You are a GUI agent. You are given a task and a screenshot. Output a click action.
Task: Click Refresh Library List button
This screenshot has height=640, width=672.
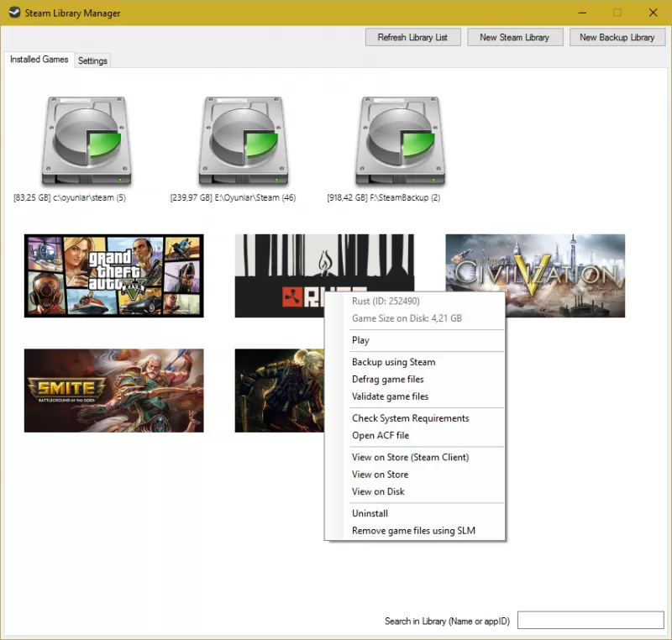pos(412,37)
